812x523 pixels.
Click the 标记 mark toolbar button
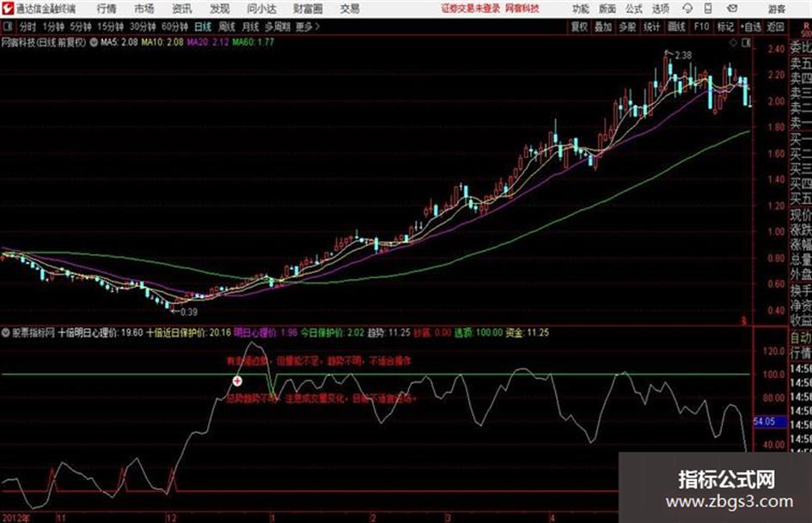(x=725, y=27)
